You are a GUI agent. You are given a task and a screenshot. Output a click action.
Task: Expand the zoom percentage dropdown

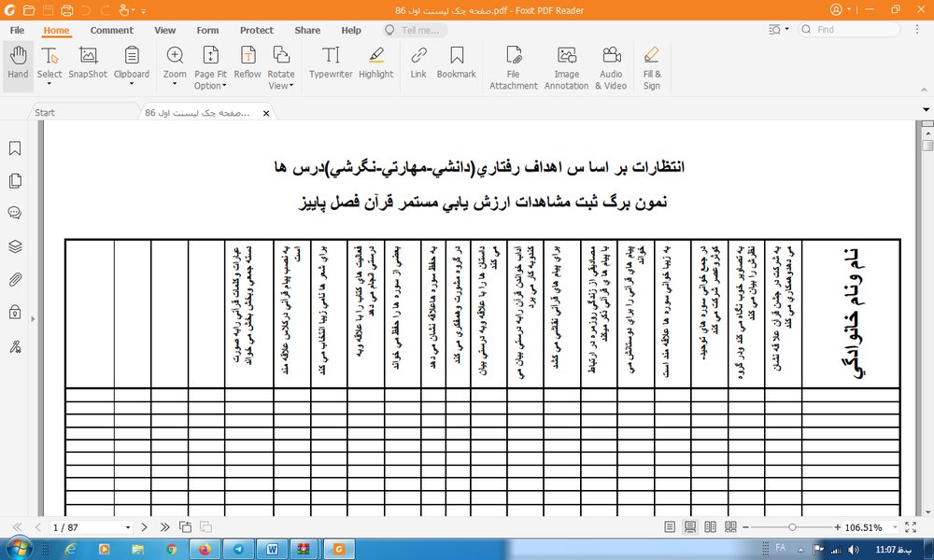coord(895,527)
